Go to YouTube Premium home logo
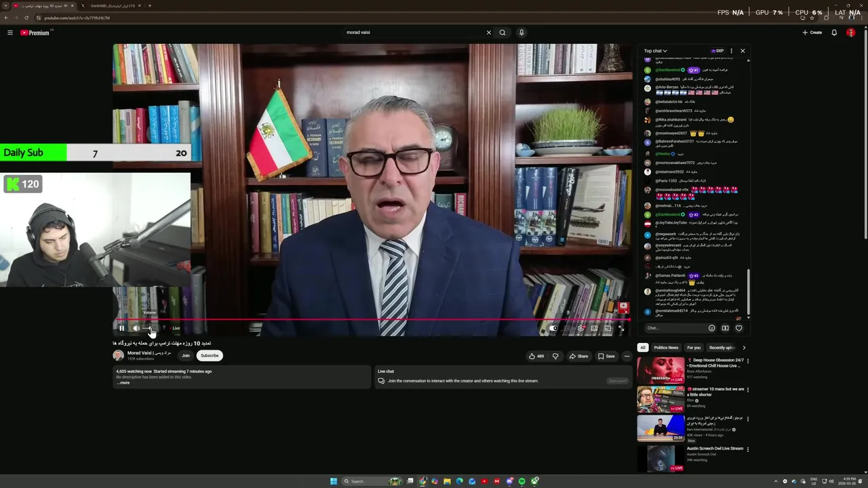 [35, 33]
